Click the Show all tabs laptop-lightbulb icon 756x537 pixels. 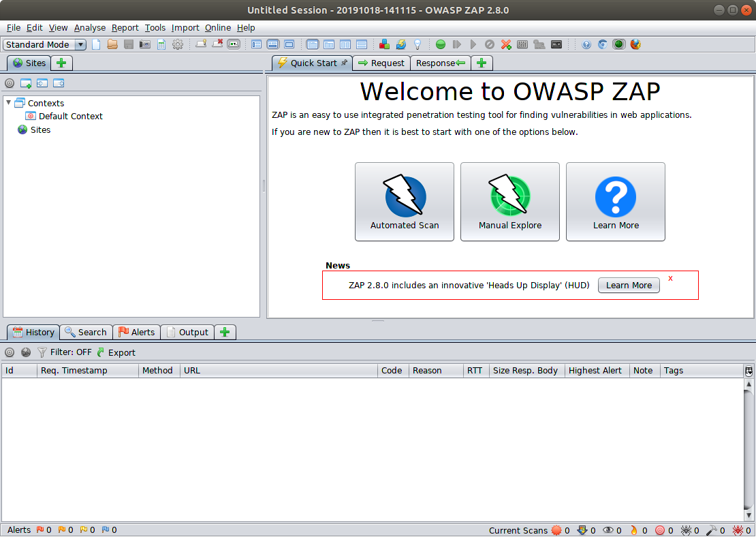point(201,44)
